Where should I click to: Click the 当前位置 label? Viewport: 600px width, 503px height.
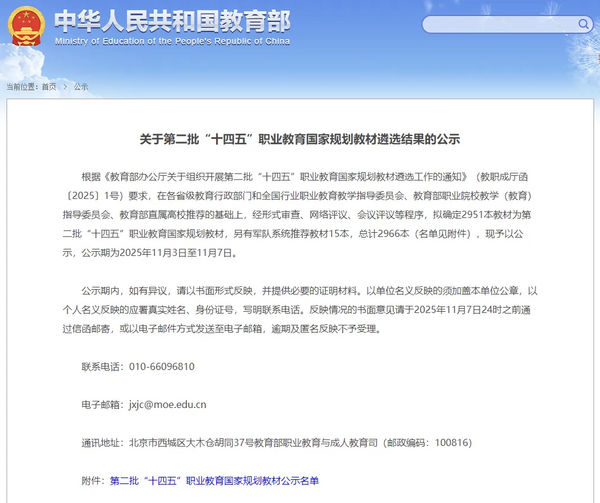[21, 87]
